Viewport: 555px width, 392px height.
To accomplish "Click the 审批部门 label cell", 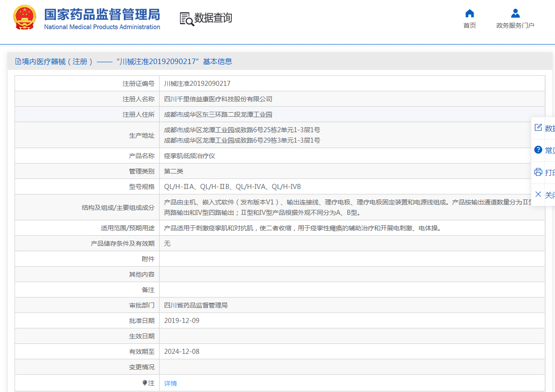I will [87, 305].
